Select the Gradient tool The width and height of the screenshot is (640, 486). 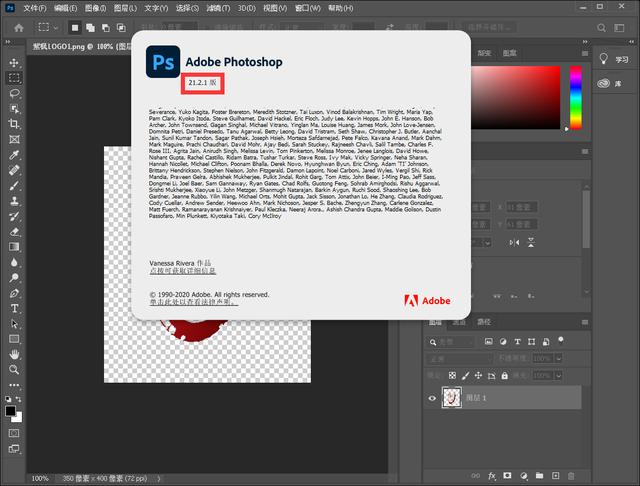pyautogui.click(x=14, y=246)
